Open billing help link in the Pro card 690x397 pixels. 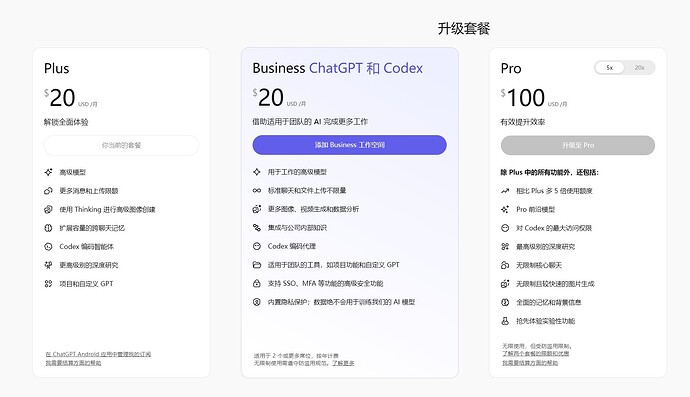click(x=530, y=363)
